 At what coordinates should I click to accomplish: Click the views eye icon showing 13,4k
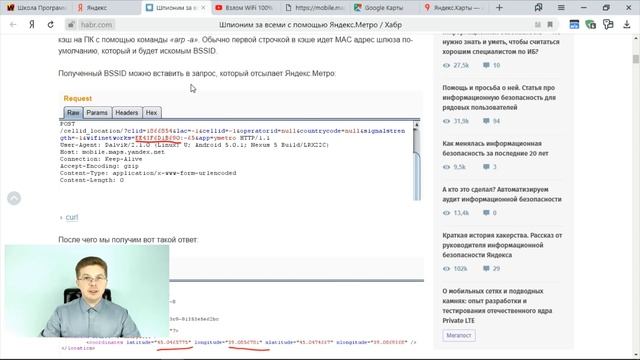point(447,213)
